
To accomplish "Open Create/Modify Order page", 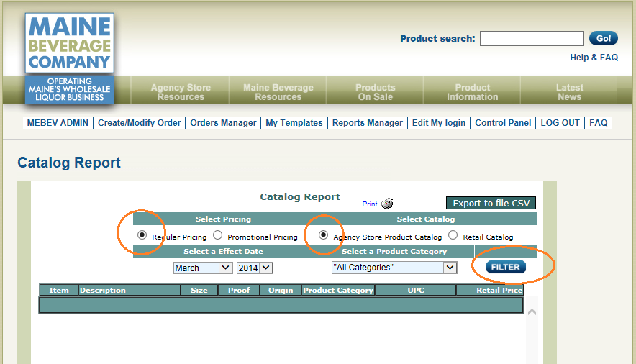I will coord(139,123).
